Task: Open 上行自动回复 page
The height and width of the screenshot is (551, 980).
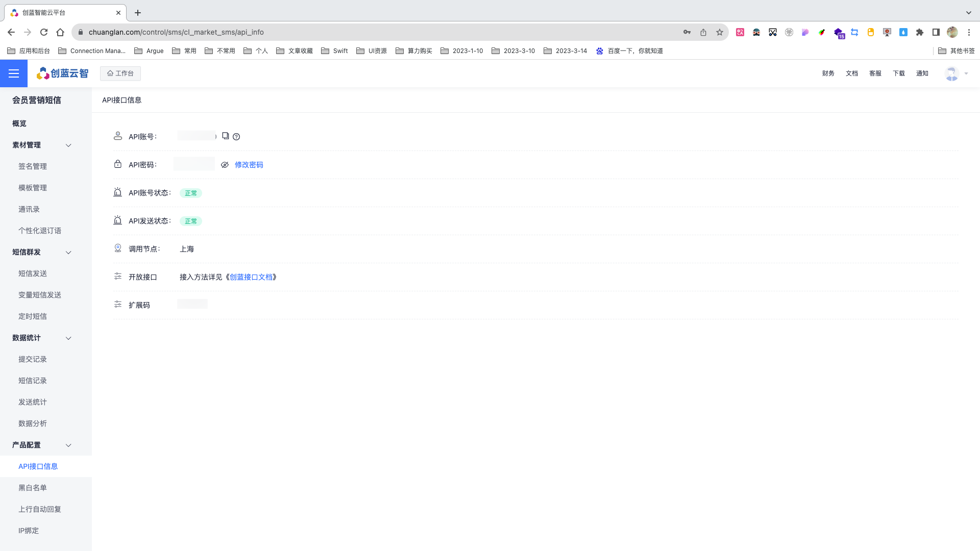Action: click(x=40, y=509)
